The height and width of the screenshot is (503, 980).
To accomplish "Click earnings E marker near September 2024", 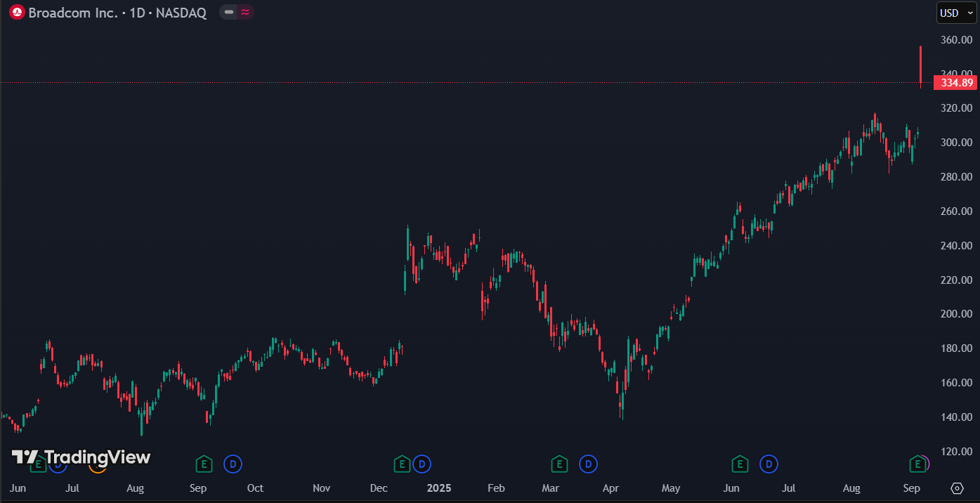I will 203,464.
